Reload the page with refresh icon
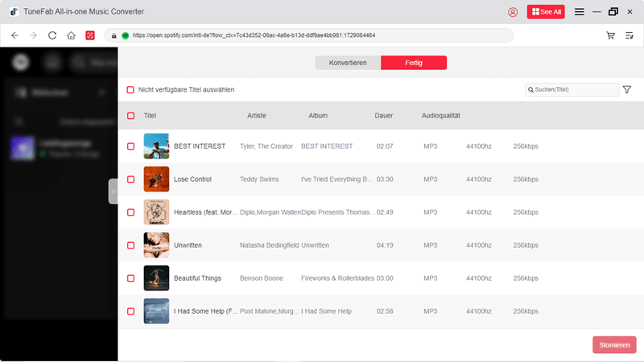 pyautogui.click(x=52, y=35)
